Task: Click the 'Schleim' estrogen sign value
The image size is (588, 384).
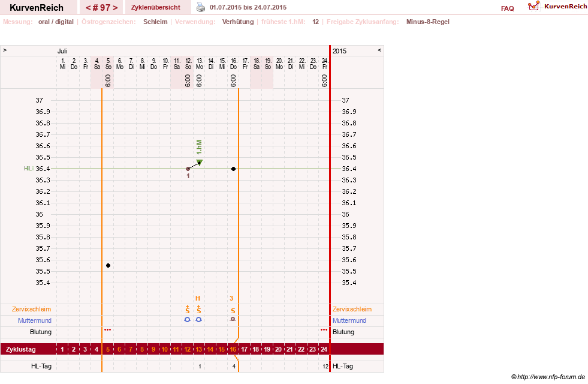Action: [x=155, y=22]
